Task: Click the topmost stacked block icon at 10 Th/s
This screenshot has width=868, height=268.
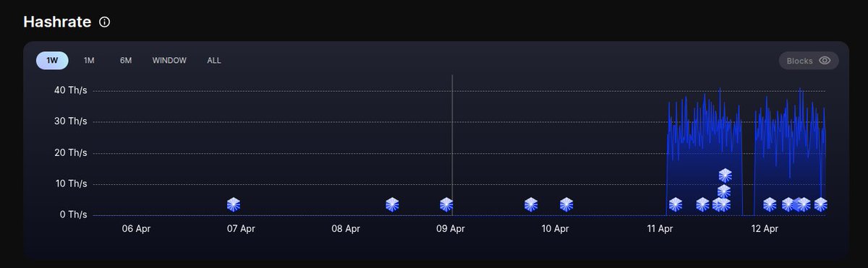Action: (x=725, y=176)
